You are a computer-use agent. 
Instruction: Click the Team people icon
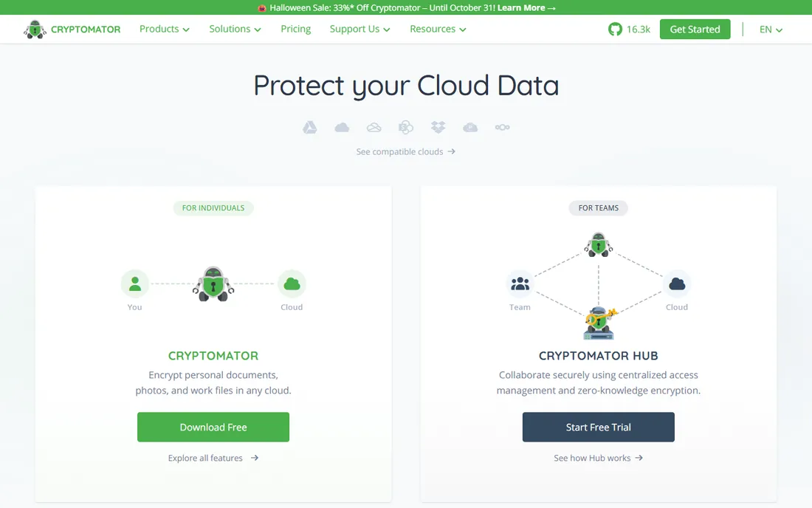point(520,284)
